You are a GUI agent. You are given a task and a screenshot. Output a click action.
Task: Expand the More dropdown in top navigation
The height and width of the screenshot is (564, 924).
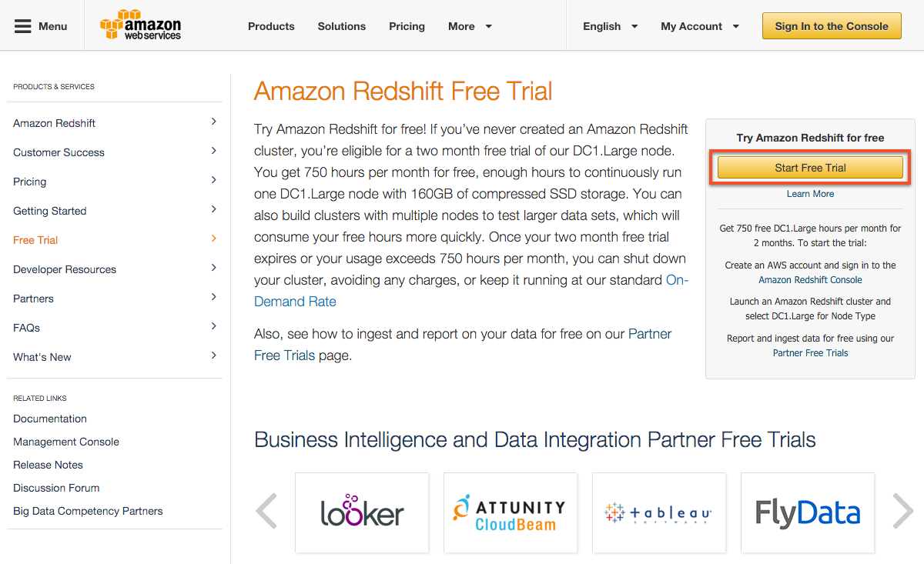[x=470, y=26]
